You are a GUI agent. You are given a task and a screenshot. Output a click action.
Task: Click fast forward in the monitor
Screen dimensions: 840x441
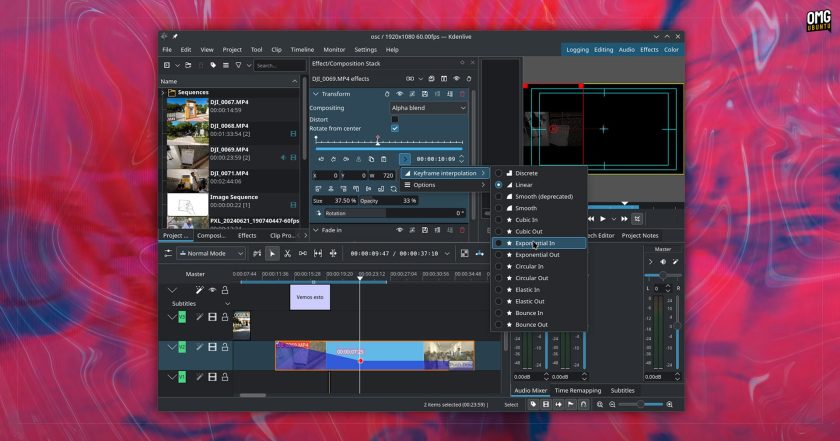point(624,219)
